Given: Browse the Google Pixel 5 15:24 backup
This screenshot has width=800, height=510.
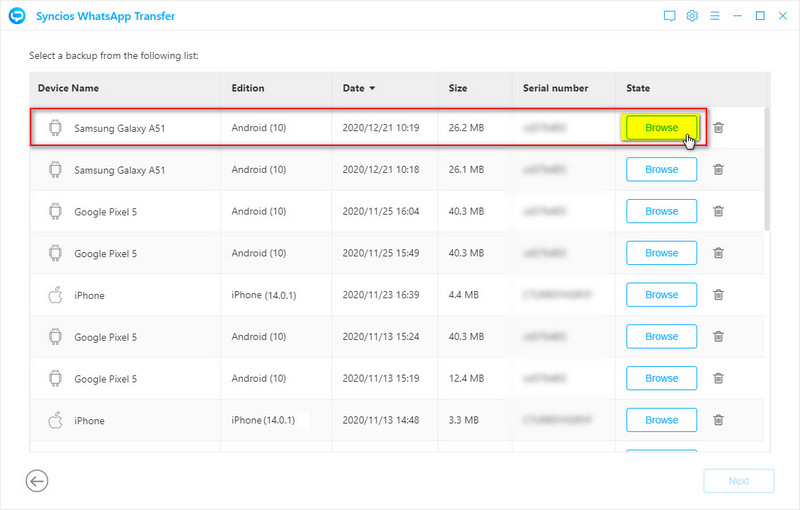Looking at the screenshot, I should tap(661, 337).
